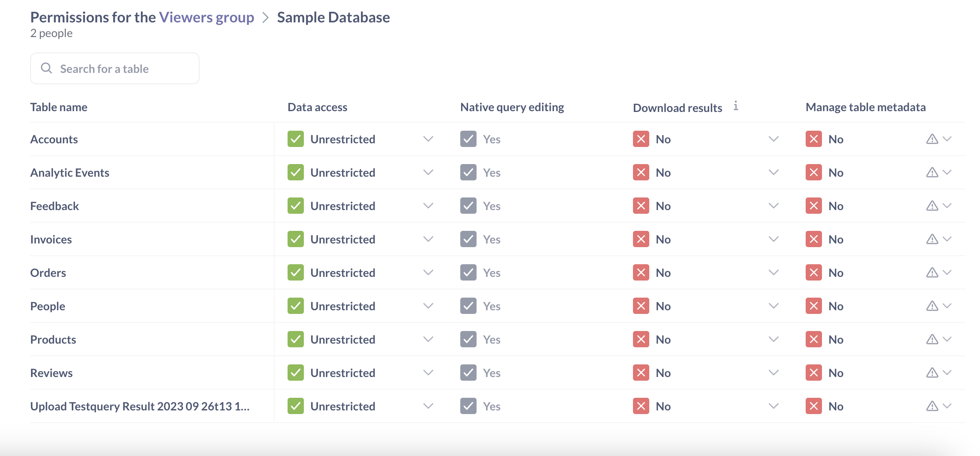The height and width of the screenshot is (456, 980).
Task: Click the Sample Database breadcrumb
Action: coord(333,17)
